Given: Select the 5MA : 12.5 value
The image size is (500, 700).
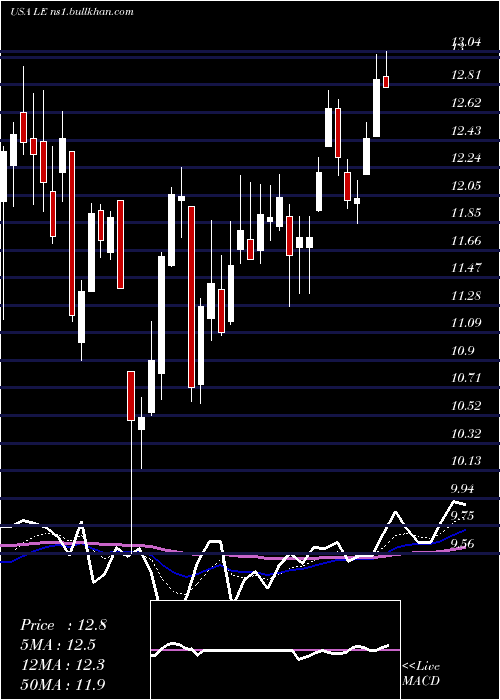Looking at the screenshot, I should (58, 645).
